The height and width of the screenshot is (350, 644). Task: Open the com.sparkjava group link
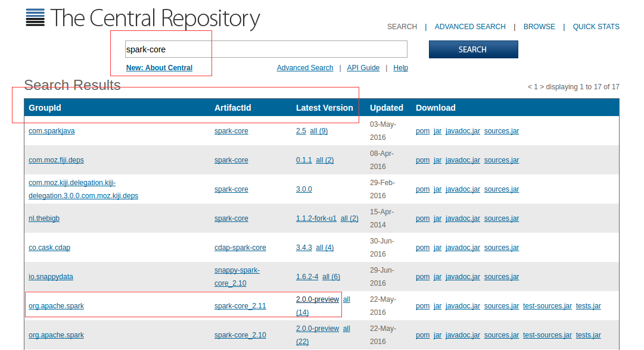pos(51,131)
